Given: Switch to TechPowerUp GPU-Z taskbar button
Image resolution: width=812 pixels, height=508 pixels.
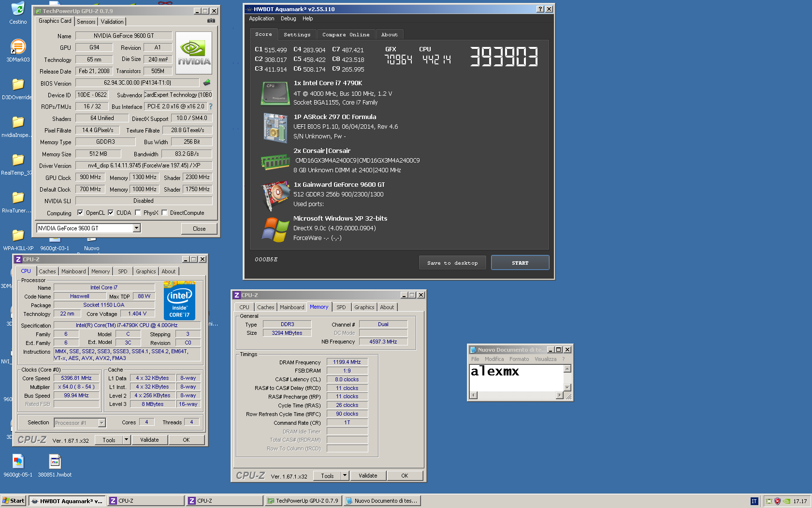Looking at the screenshot, I should pos(304,501).
